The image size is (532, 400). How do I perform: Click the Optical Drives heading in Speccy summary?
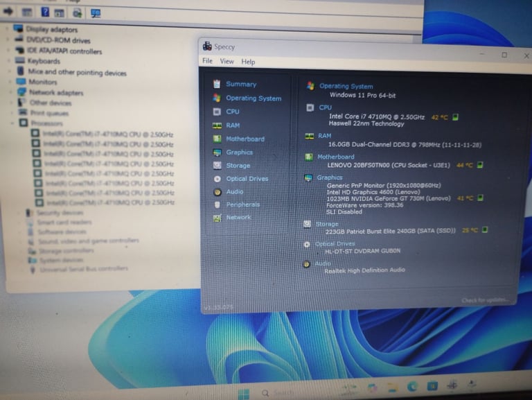[x=335, y=244]
